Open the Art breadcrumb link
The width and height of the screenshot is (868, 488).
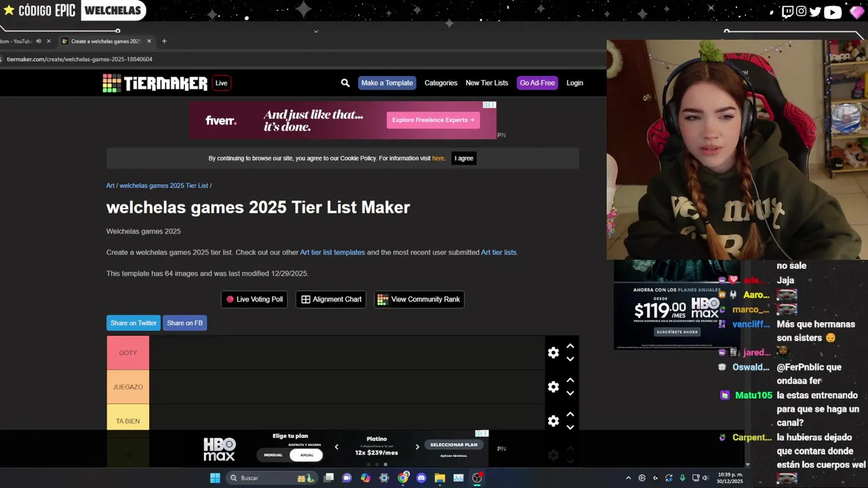point(111,186)
